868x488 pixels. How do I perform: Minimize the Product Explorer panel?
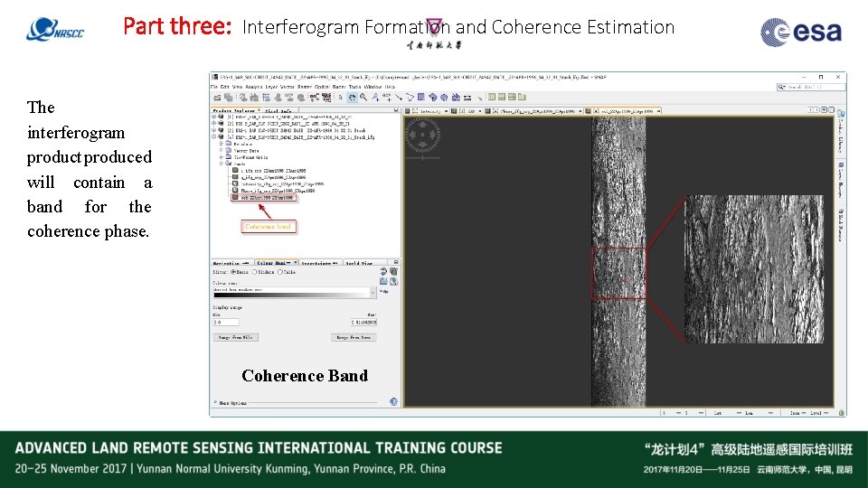point(396,110)
